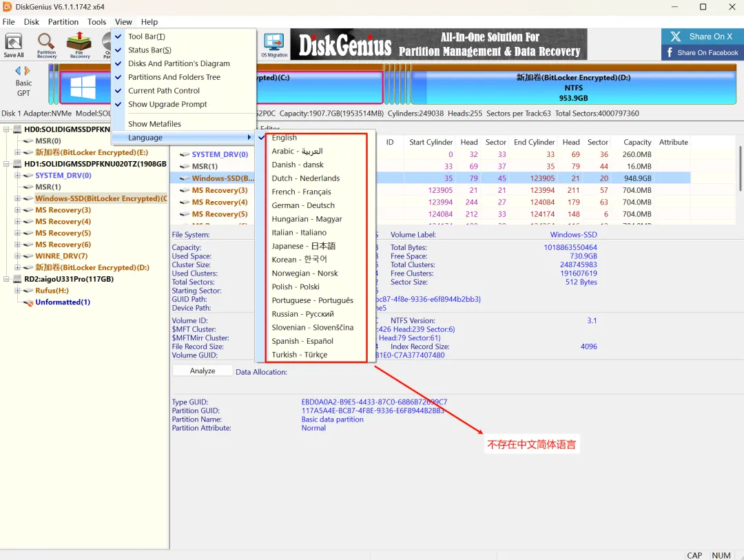
Task: Click the Capacity column header
Action: [x=637, y=142]
